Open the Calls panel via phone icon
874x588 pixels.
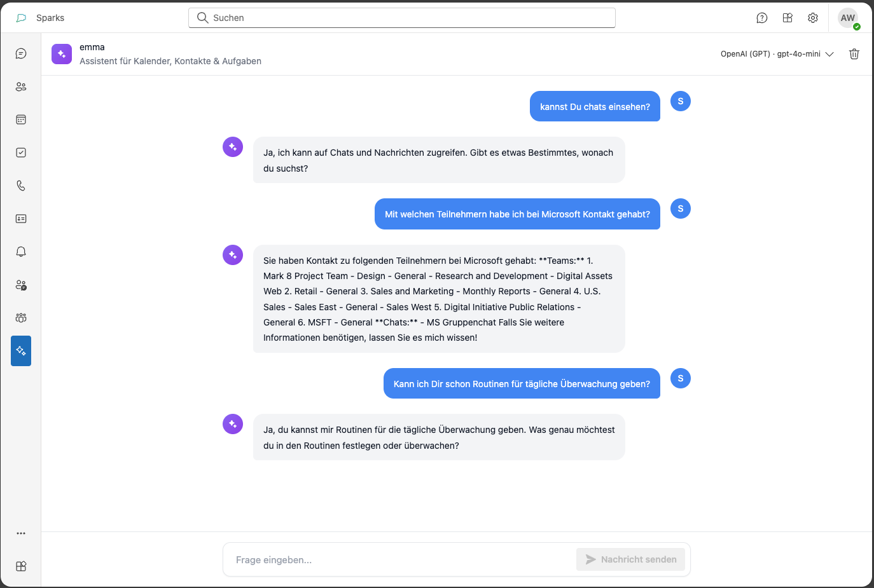[21, 185]
